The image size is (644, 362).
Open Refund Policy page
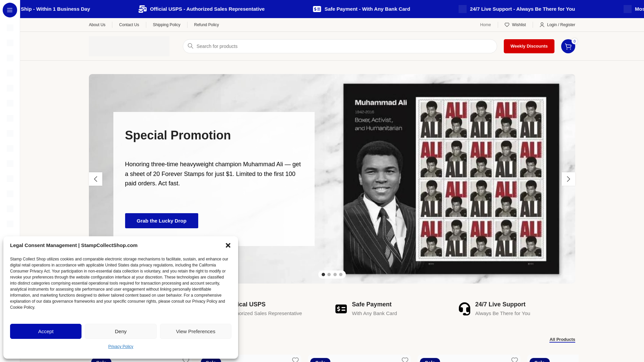coord(207,25)
